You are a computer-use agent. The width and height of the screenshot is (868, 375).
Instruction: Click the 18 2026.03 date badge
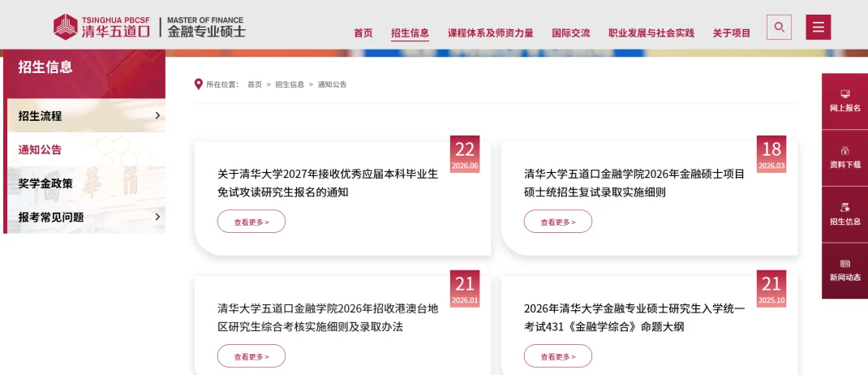pos(771,154)
